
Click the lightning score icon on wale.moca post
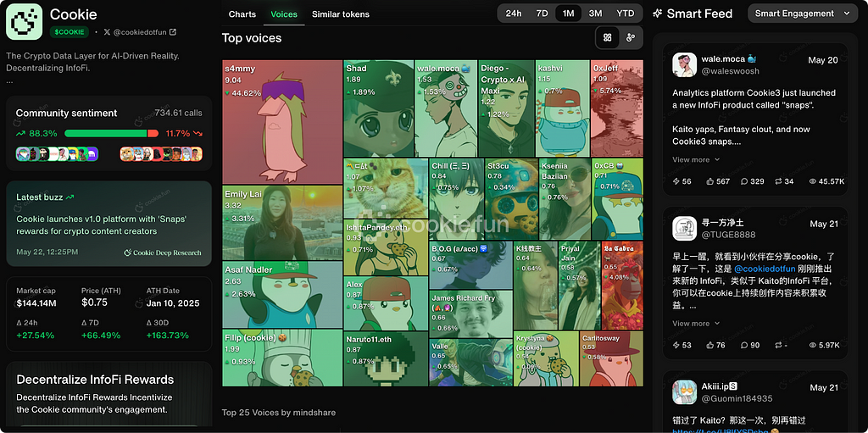(x=676, y=181)
